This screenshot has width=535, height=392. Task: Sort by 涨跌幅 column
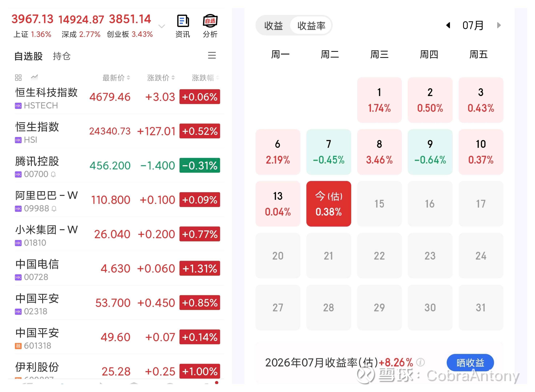point(205,78)
